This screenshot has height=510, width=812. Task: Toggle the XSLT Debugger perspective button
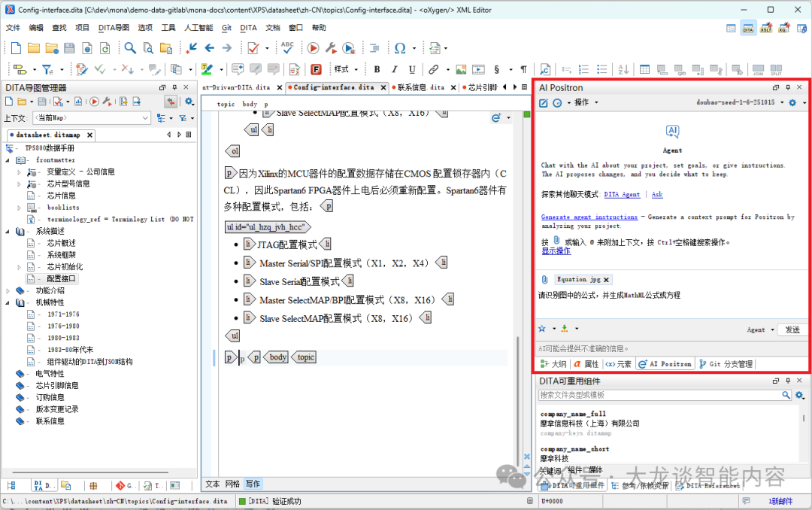[x=766, y=28]
